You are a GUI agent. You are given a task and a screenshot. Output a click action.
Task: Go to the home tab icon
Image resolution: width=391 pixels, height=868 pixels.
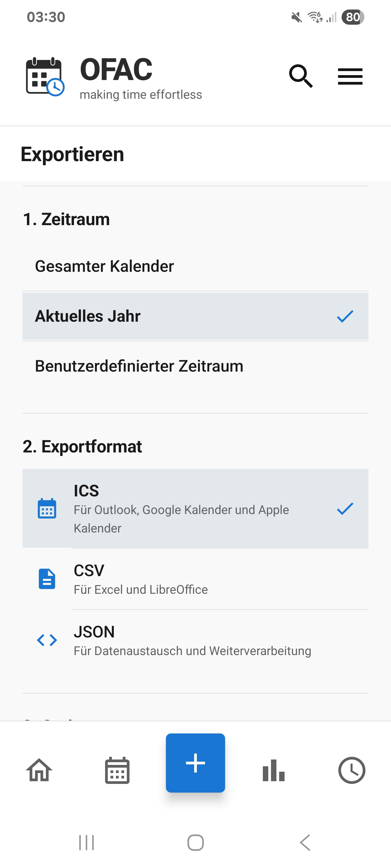point(39,770)
